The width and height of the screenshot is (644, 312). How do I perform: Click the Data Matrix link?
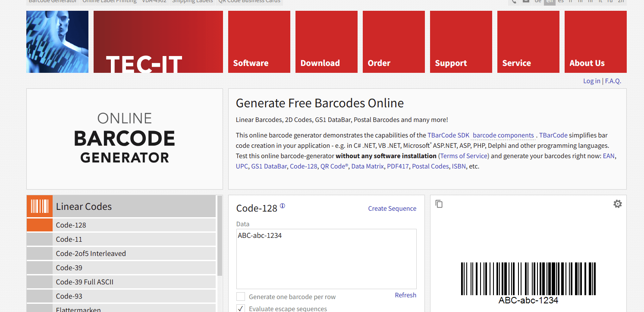tap(368, 166)
